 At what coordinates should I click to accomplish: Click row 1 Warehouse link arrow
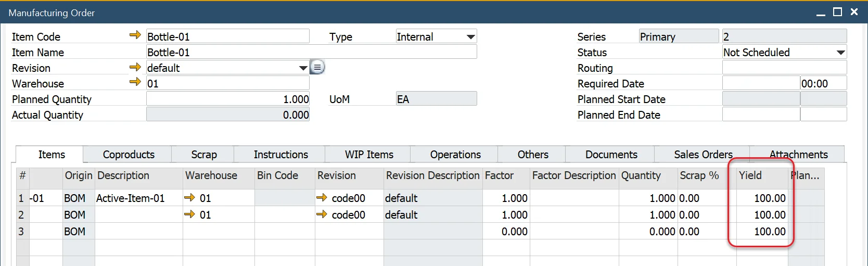190,198
